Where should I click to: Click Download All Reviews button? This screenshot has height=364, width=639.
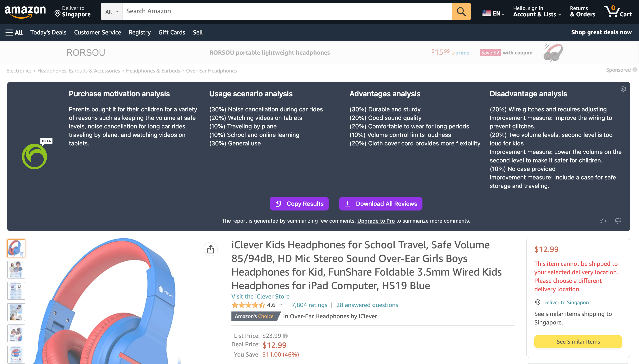pos(381,204)
